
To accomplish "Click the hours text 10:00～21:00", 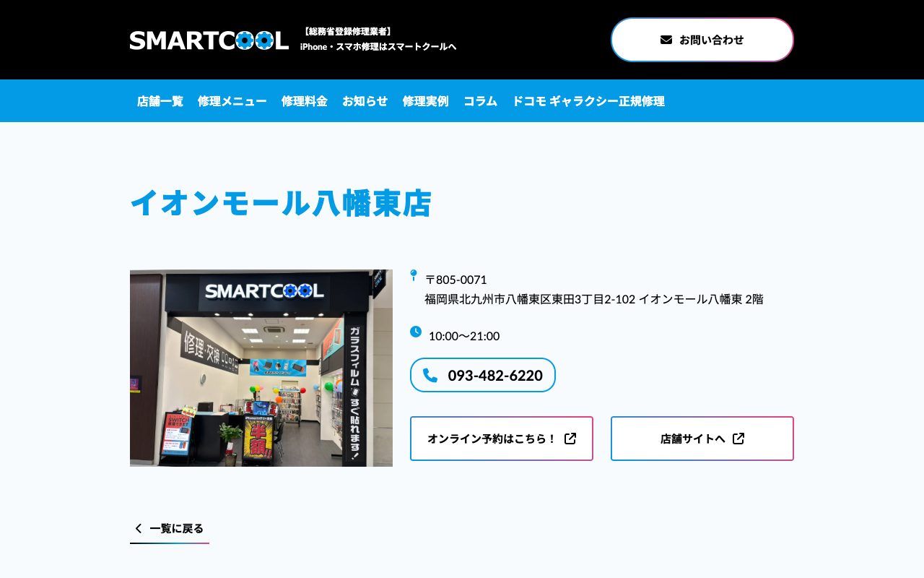I will (464, 336).
